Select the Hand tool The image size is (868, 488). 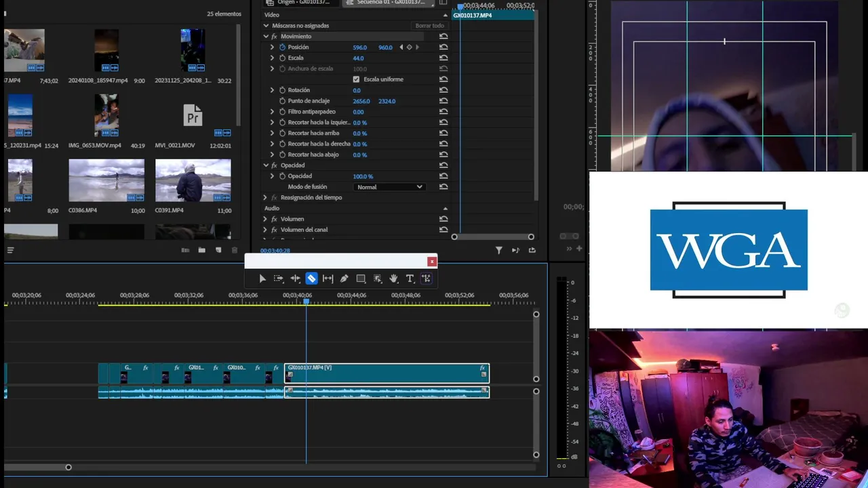click(393, 279)
